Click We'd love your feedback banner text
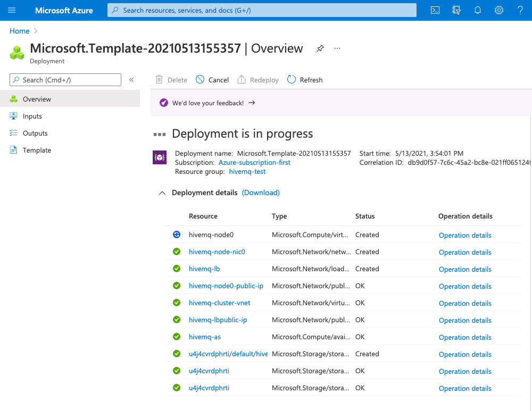This screenshot has height=411, width=532. (208, 103)
